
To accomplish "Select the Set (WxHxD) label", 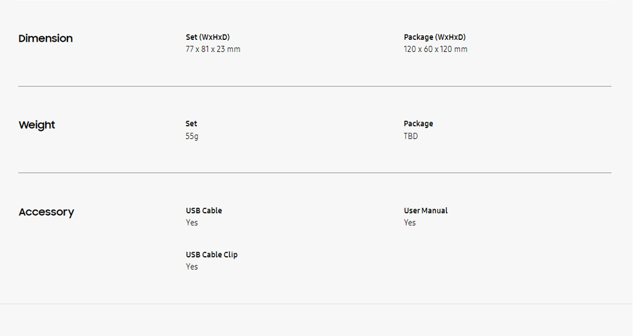I will point(208,38).
